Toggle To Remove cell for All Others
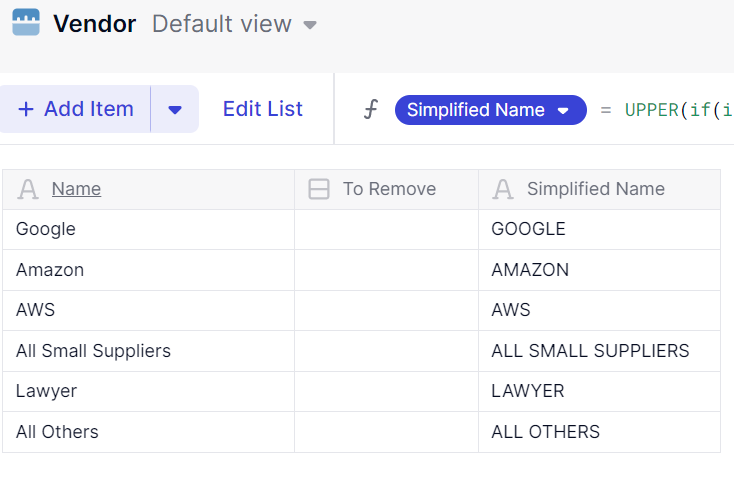Screen dimensions: 734x503 [386, 432]
